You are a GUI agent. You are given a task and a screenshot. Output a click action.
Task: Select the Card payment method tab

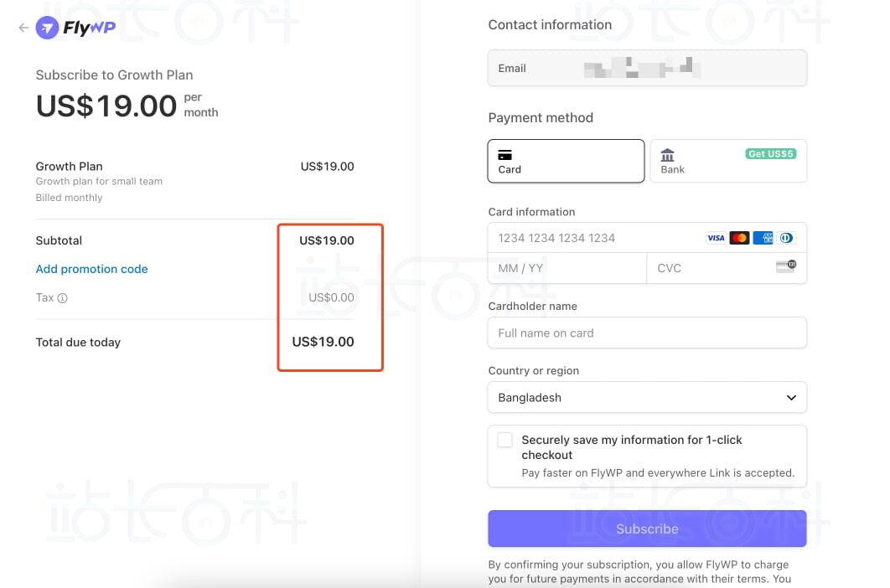(x=566, y=161)
